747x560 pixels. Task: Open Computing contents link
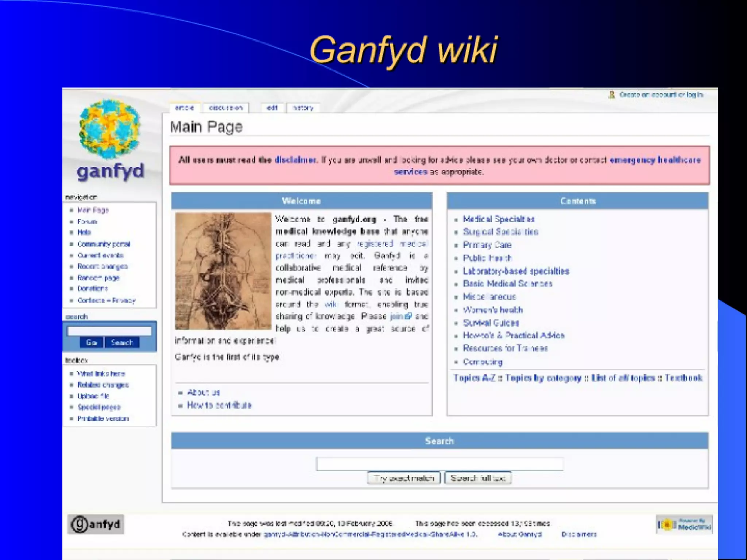pyautogui.click(x=483, y=362)
